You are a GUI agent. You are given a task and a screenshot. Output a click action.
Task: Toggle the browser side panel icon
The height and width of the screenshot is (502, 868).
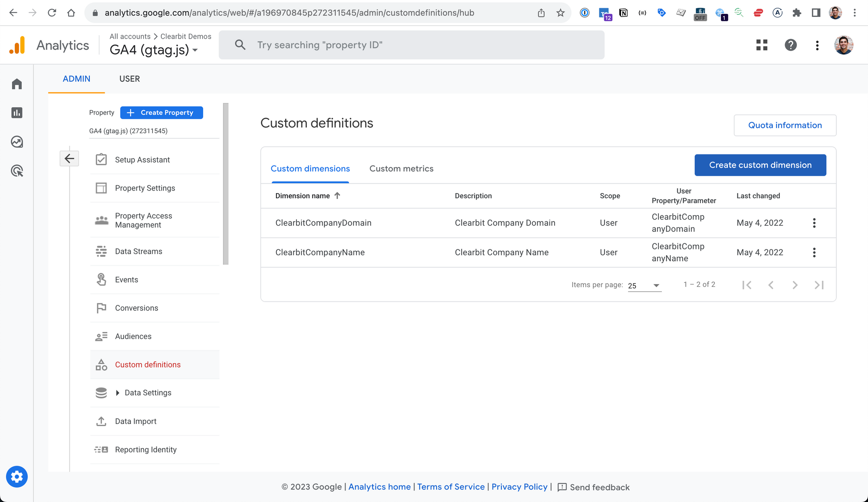click(x=816, y=13)
